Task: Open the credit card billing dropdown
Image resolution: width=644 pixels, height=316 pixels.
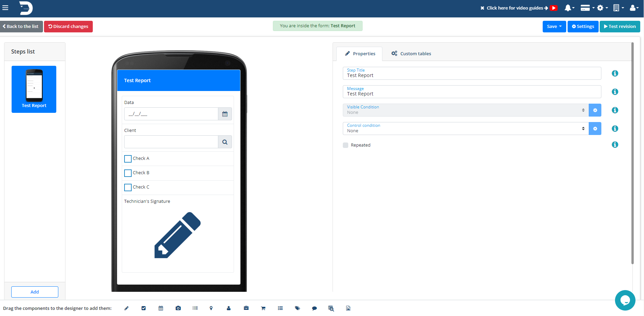Action: point(587,8)
